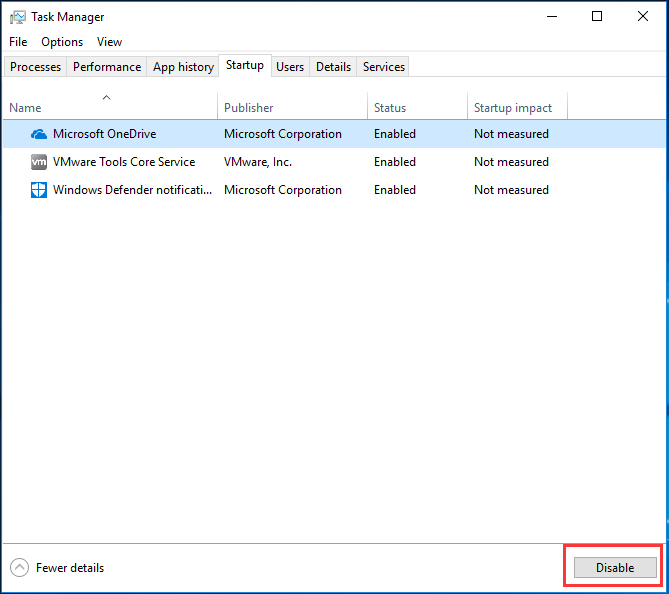This screenshot has width=669, height=594.
Task: Open the View menu
Action: [x=109, y=42]
